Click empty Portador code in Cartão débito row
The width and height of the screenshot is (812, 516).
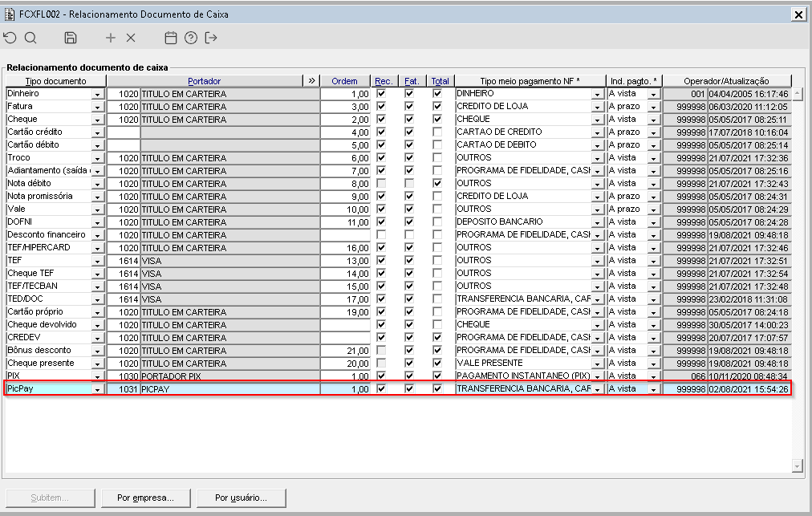[x=124, y=145]
